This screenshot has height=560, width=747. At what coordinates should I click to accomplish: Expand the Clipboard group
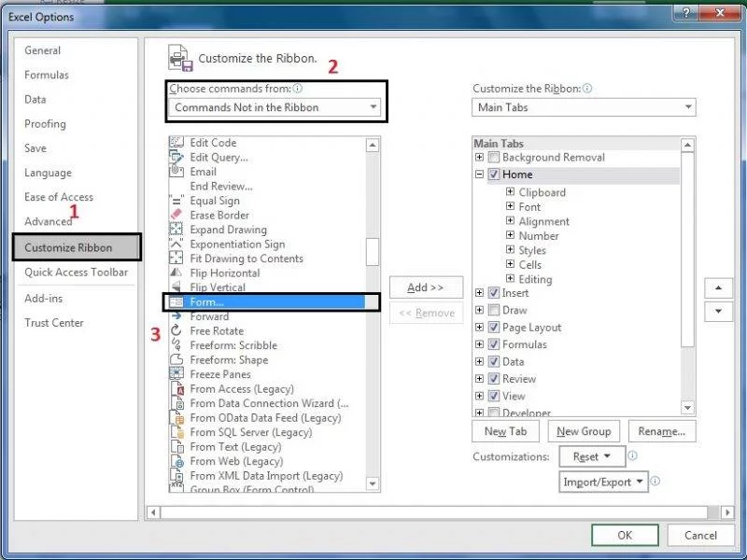(x=510, y=191)
